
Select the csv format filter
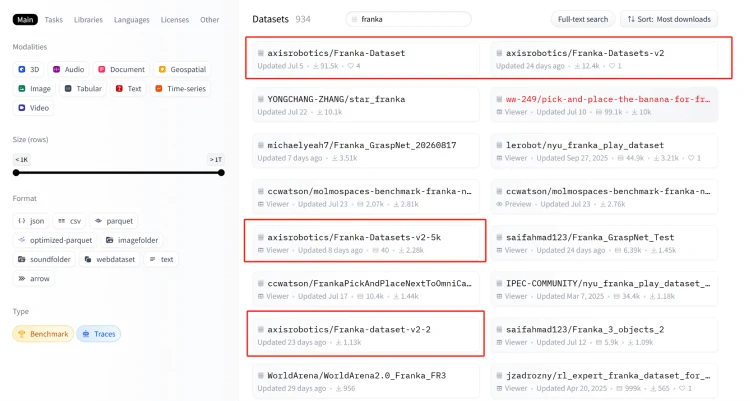[69, 221]
